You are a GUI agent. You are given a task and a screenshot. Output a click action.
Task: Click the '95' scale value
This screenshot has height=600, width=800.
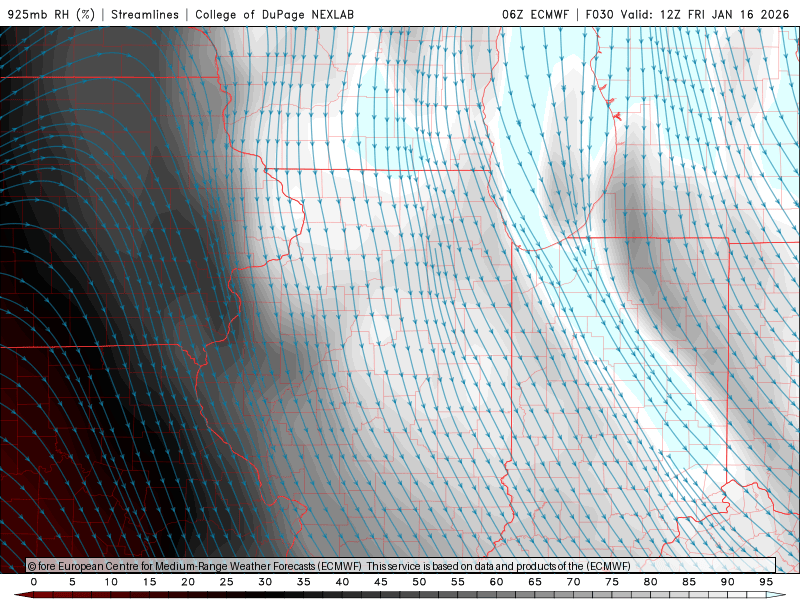coord(766,582)
